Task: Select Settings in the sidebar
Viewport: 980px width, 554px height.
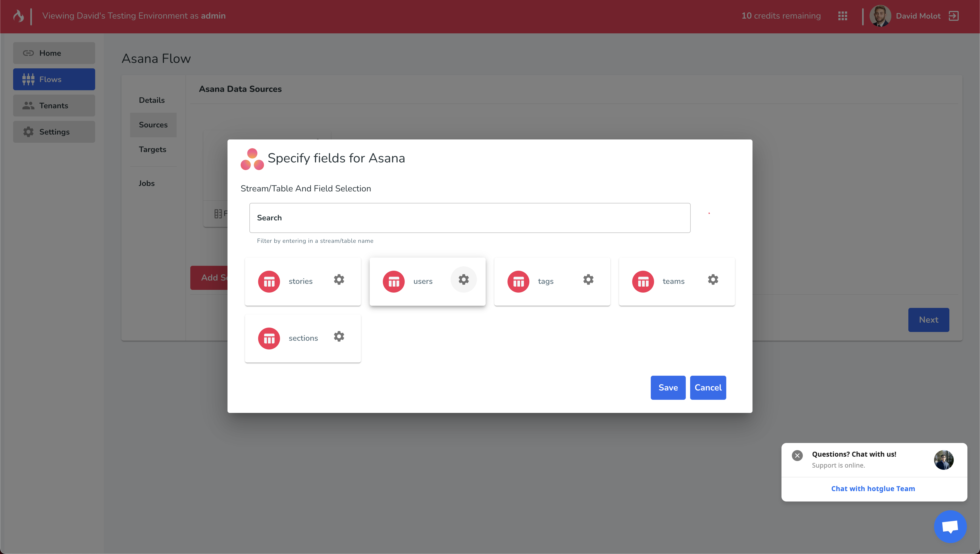Action: (x=54, y=132)
